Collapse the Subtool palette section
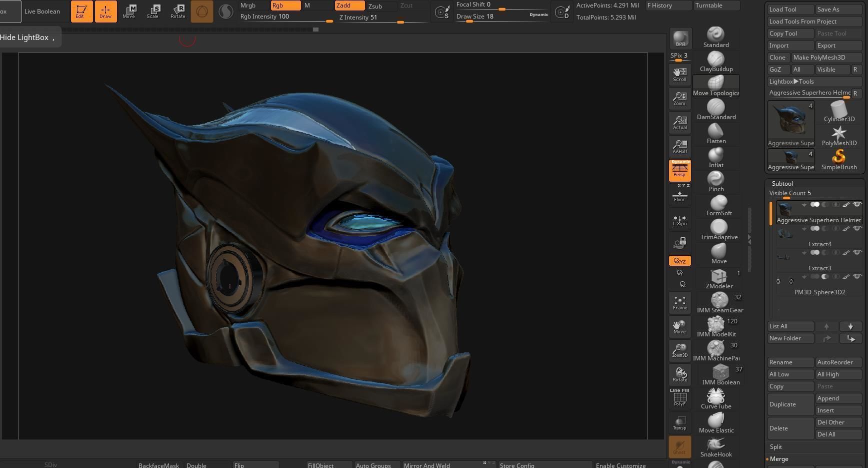This screenshot has height=468, width=868. click(782, 184)
